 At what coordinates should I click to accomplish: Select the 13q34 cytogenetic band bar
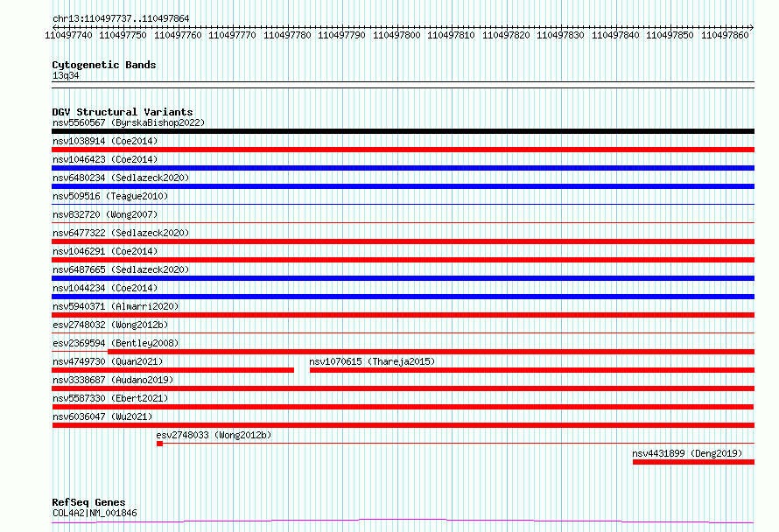tap(403, 85)
